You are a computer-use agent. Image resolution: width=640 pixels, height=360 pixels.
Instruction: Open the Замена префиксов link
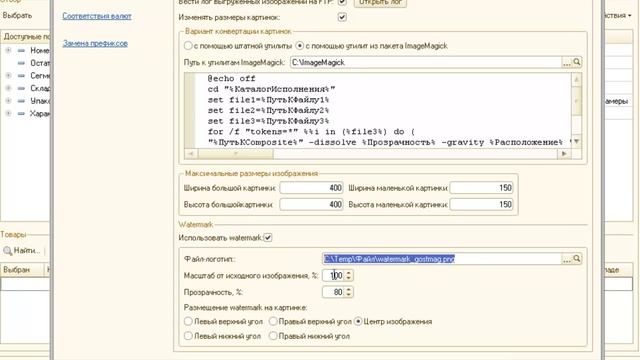tap(95, 43)
